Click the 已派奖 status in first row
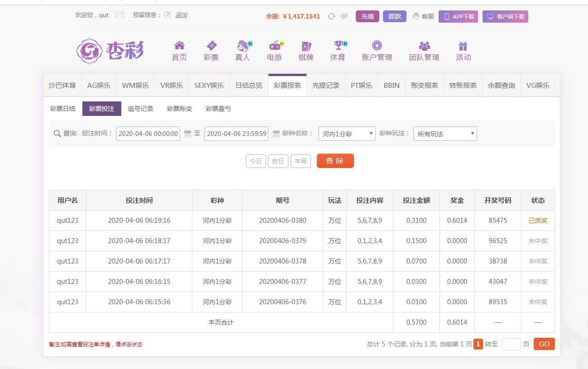The width and height of the screenshot is (588, 369). tap(538, 220)
